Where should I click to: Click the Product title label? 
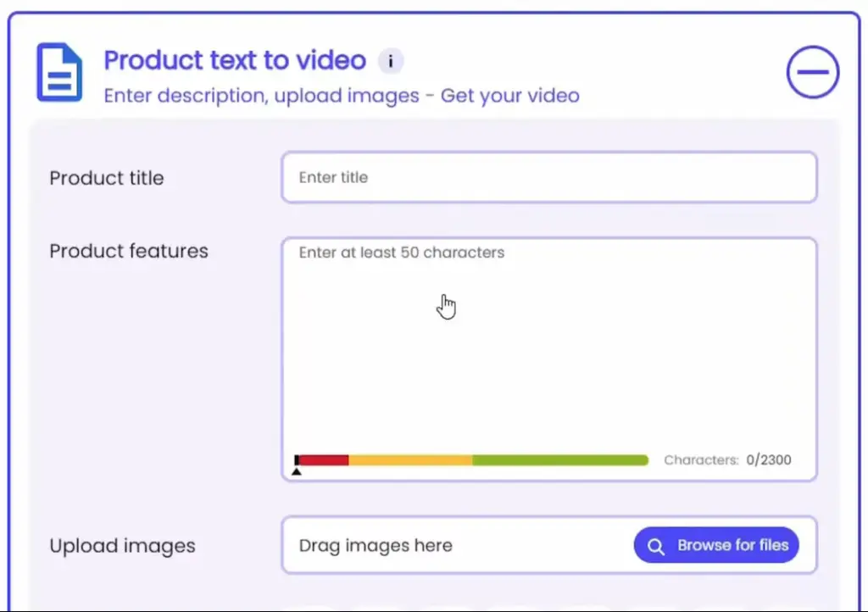coord(106,178)
